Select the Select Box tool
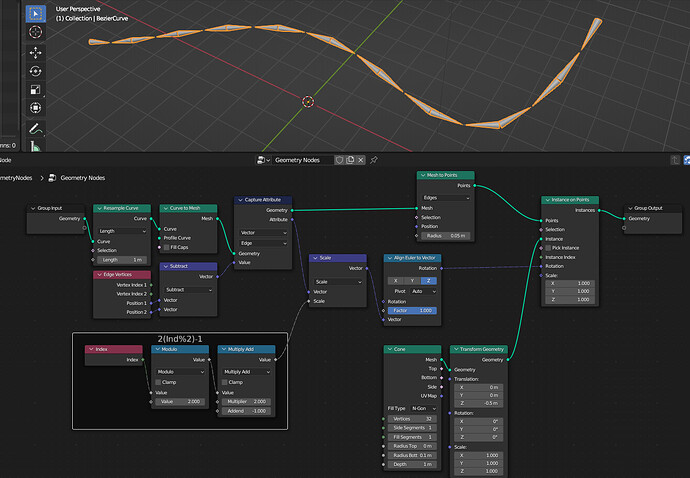 pos(36,14)
